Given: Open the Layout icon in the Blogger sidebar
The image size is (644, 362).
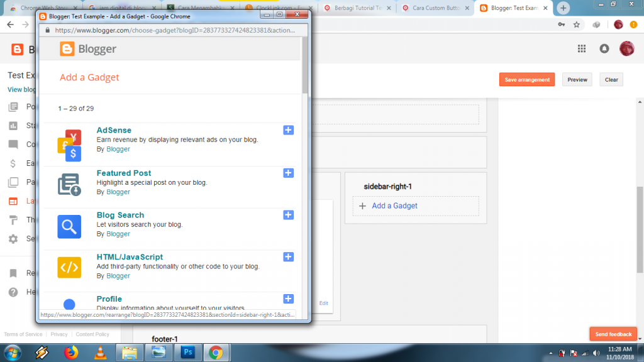Looking at the screenshot, I should click(13, 201).
